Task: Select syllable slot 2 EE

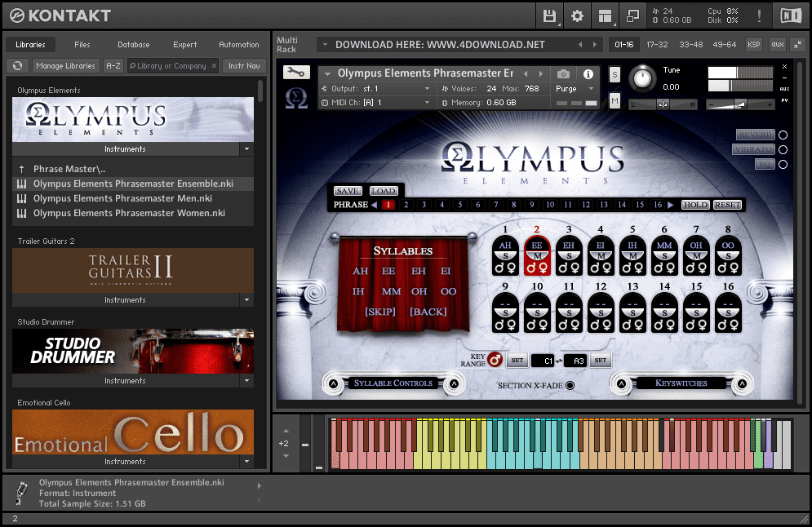Action: 537,255
